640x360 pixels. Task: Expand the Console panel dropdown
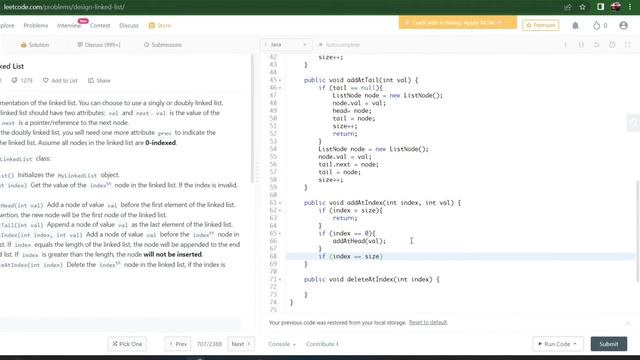[282, 344]
